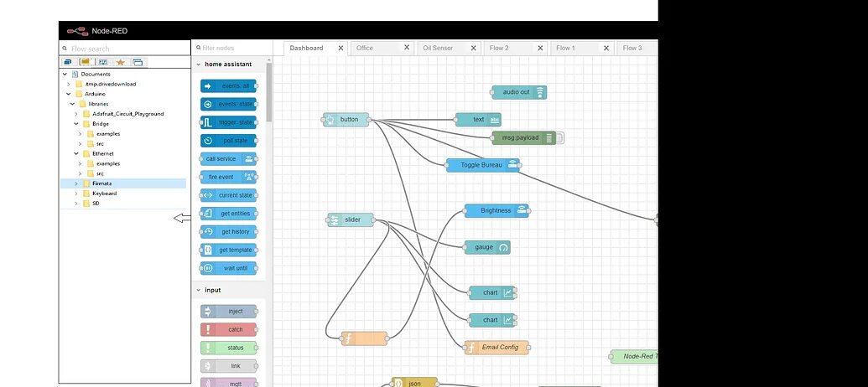Pick the get history palette node
868x387 pixels.
pyautogui.click(x=229, y=232)
